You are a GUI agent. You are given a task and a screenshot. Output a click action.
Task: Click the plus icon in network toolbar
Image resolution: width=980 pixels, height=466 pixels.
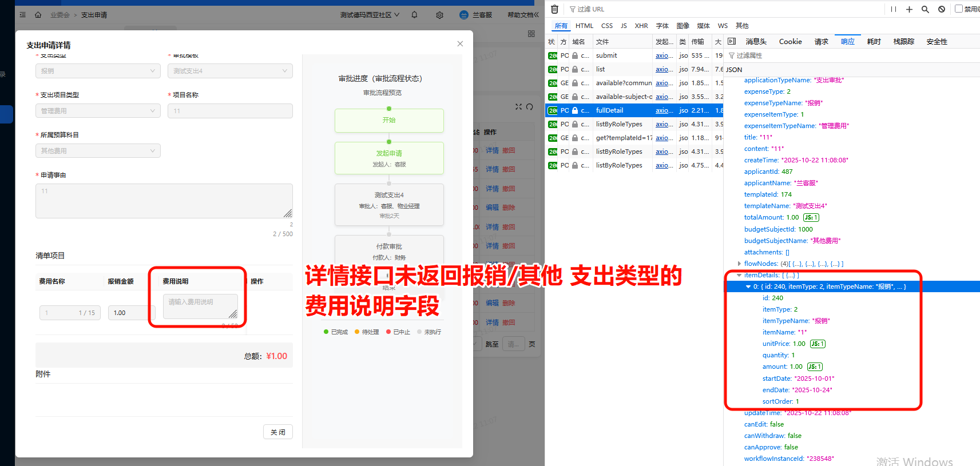point(909,9)
